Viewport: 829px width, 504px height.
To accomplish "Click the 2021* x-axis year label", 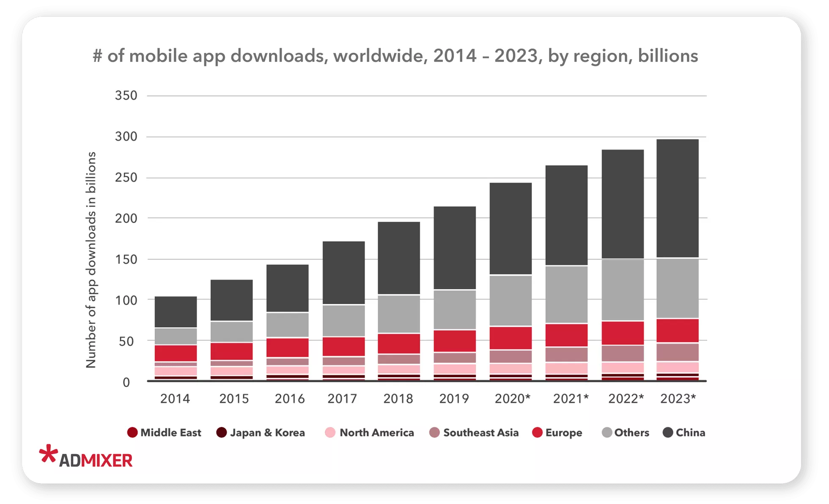I will click(571, 398).
